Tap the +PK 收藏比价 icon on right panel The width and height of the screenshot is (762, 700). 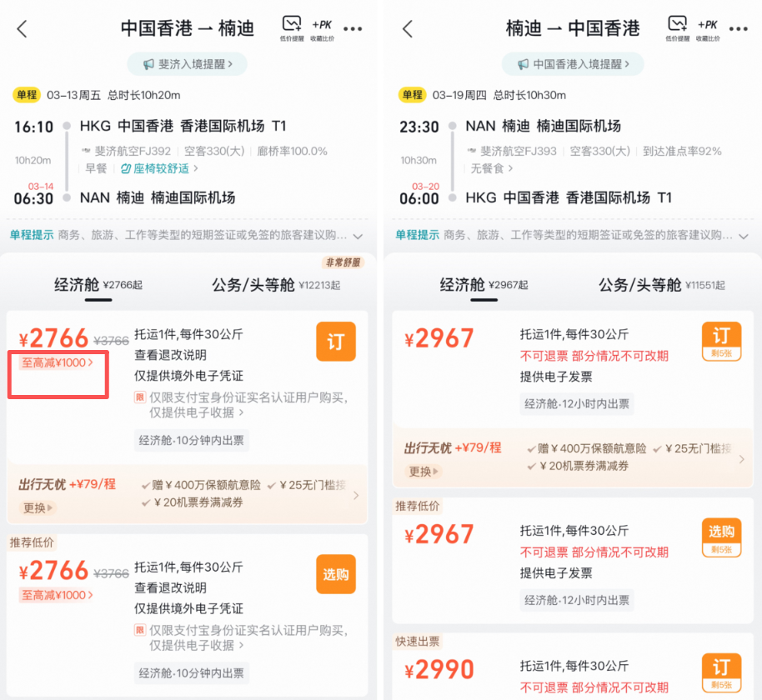click(706, 26)
